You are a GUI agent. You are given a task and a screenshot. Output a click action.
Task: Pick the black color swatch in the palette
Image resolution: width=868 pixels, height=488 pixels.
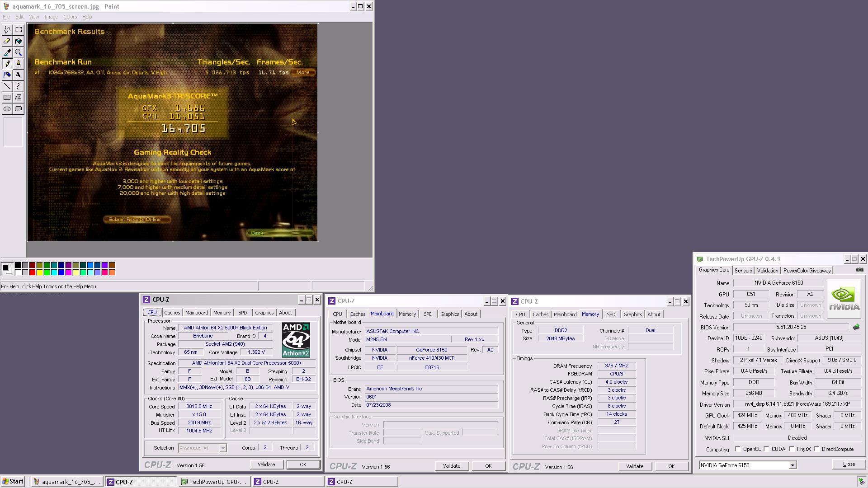pyautogui.click(x=18, y=265)
